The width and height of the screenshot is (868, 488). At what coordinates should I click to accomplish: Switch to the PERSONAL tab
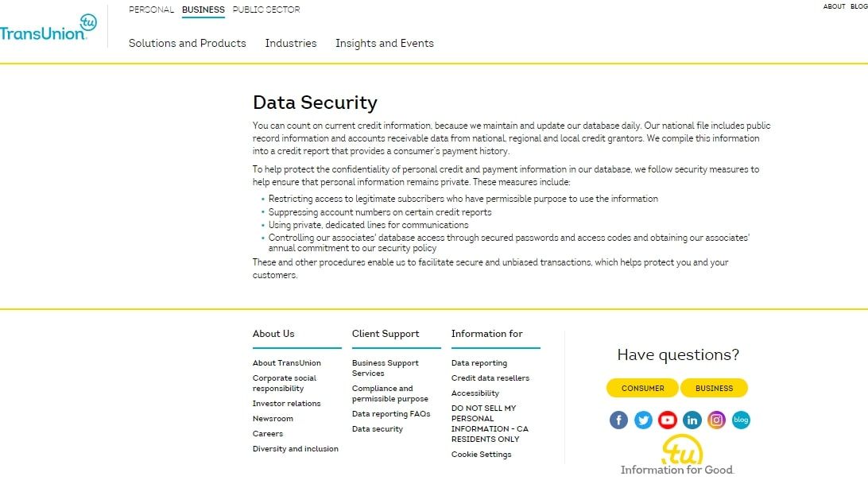[151, 10]
